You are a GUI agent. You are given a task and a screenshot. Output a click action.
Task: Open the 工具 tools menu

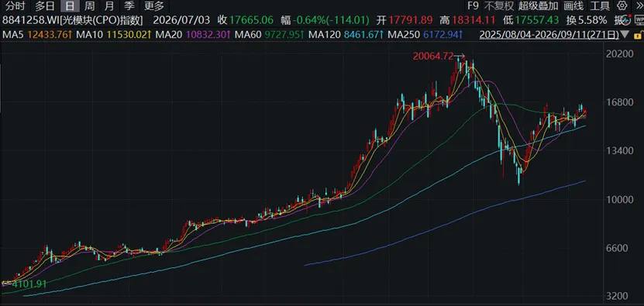(600, 5)
